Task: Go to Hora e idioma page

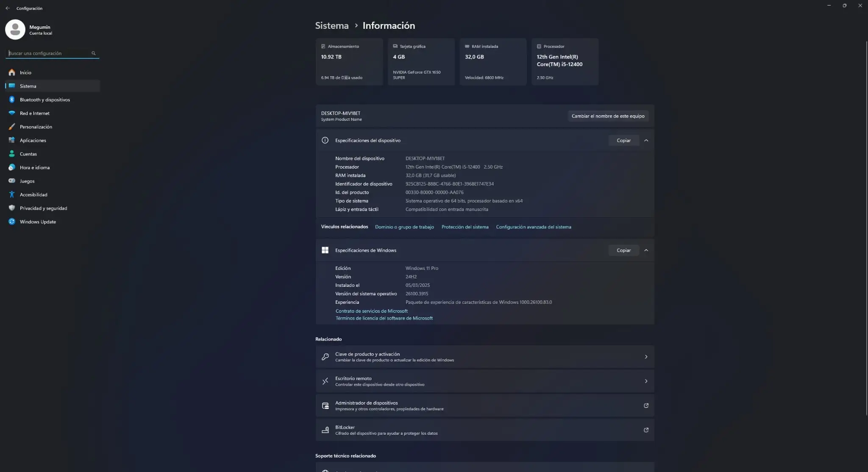Action: tap(53, 167)
